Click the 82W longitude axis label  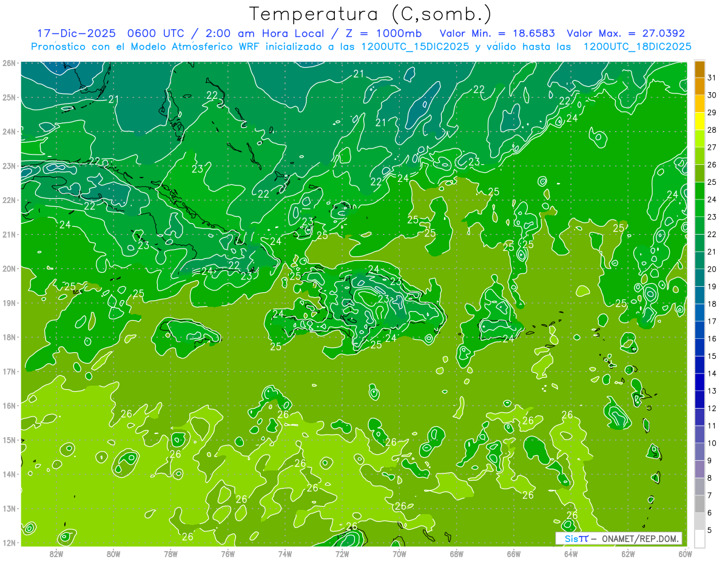[x=56, y=554]
